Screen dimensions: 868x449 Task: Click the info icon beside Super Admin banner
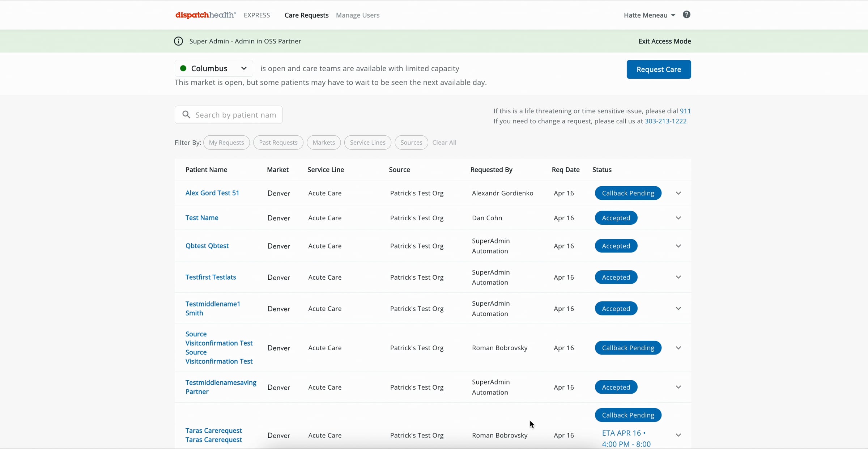pyautogui.click(x=178, y=41)
